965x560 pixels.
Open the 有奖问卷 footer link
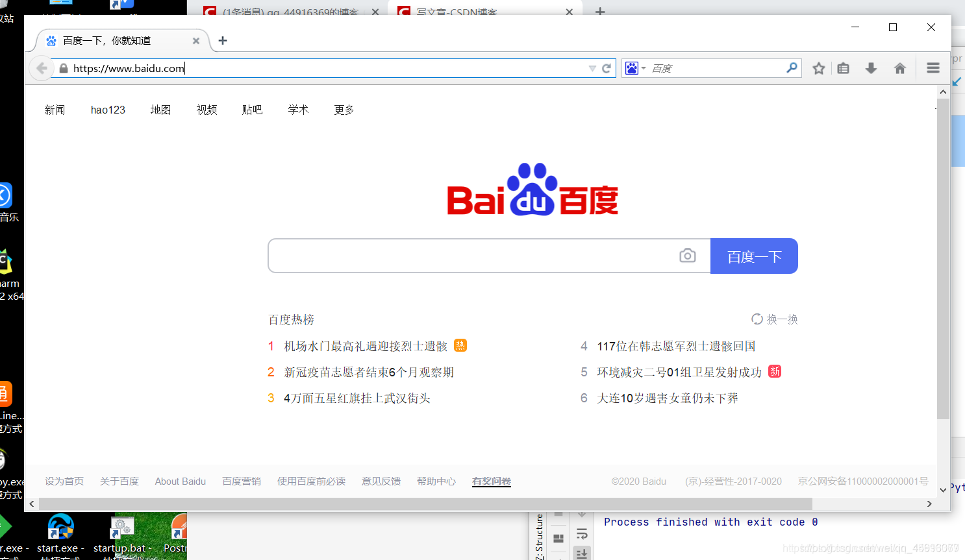pos(491,481)
